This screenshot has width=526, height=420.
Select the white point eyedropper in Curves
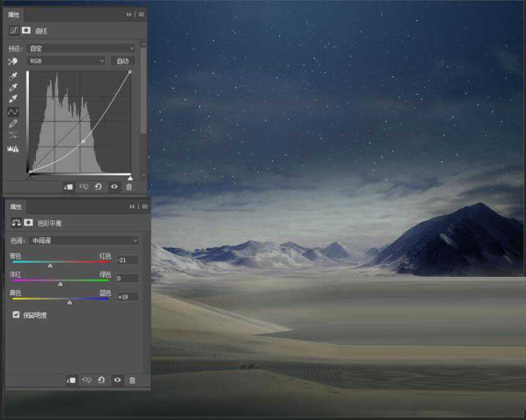click(x=13, y=99)
